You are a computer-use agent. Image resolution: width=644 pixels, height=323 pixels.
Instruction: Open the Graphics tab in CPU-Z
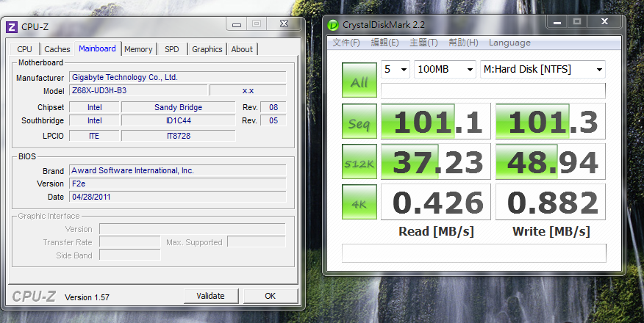point(207,49)
